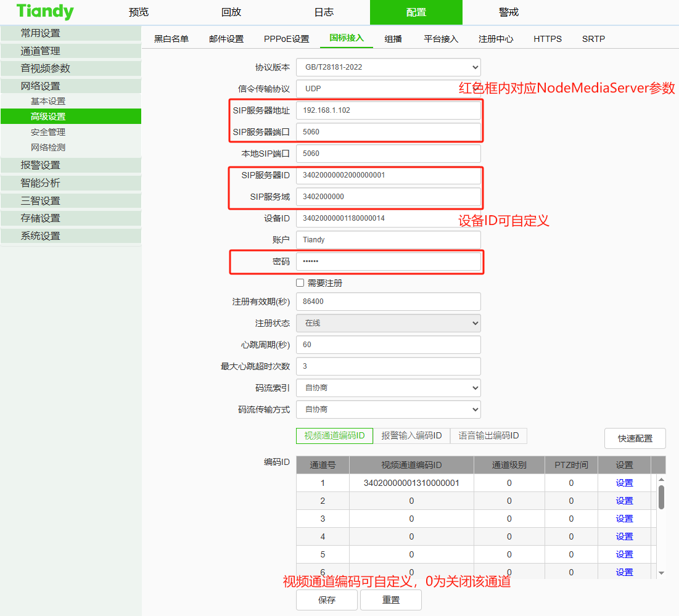The width and height of the screenshot is (679, 616).
Task: Open the 注册状态 dropdown
Action: coord(389,323)
